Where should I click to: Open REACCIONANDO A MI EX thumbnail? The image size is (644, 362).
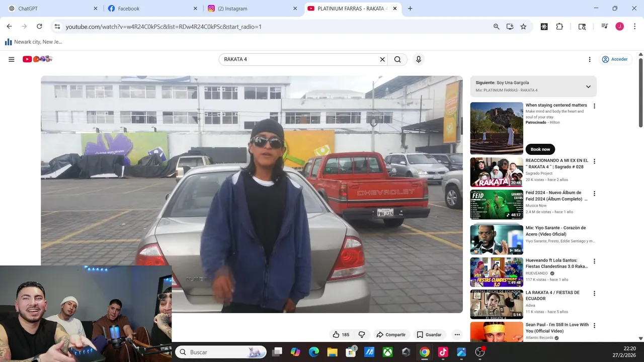497,172
